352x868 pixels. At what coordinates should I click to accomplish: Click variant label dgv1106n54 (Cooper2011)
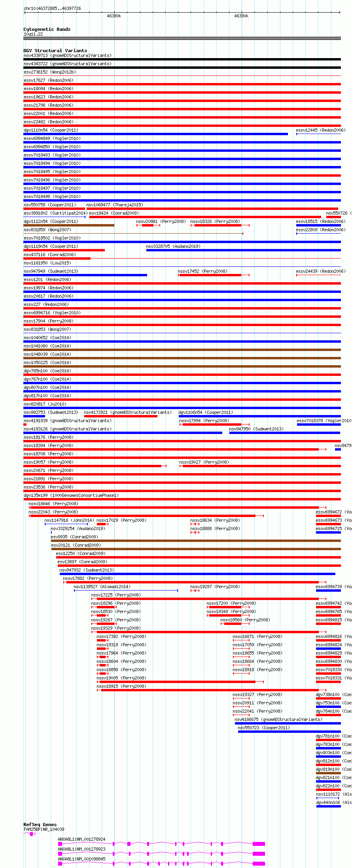pos(206,412)
